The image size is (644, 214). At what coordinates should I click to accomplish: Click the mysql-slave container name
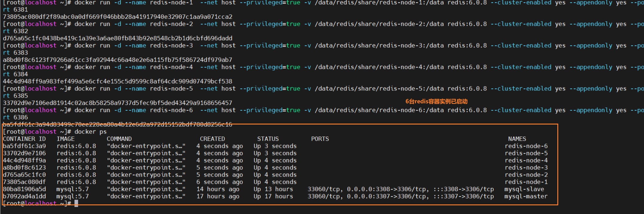tap(524, 189)
